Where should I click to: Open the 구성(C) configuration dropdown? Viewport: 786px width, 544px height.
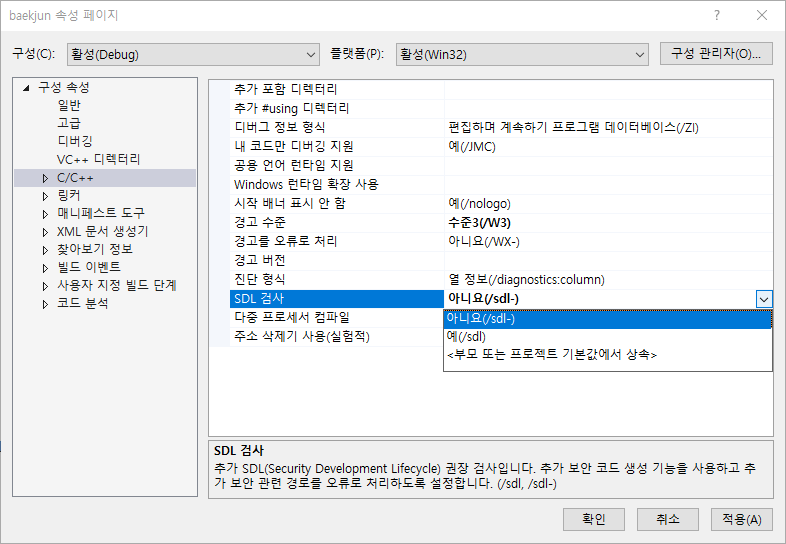193,54
